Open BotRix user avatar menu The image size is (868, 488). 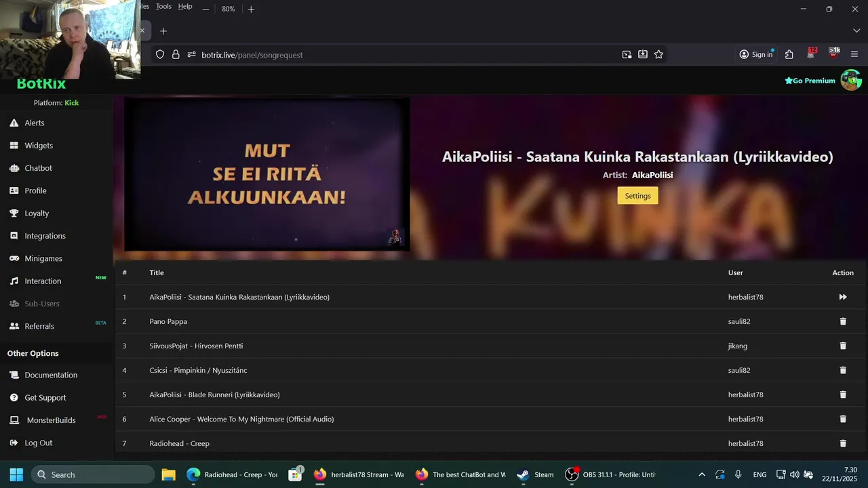[x=851, y=80]
